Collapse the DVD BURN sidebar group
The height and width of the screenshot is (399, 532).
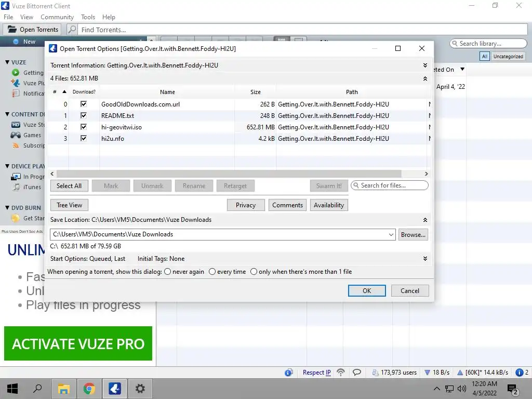pos(7,208)
